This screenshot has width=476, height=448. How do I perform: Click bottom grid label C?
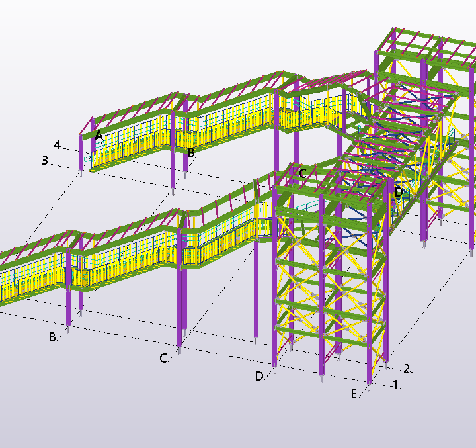pos(163,358)
